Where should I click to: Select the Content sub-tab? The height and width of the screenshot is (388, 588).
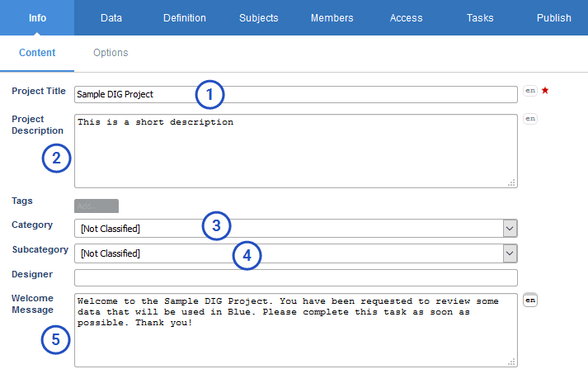tap(37, 53)
